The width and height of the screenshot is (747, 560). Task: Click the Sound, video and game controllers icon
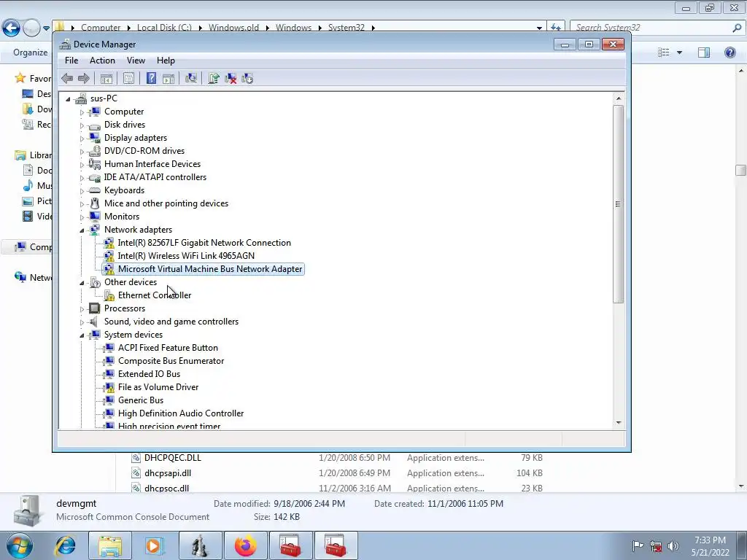click(95, 322)
